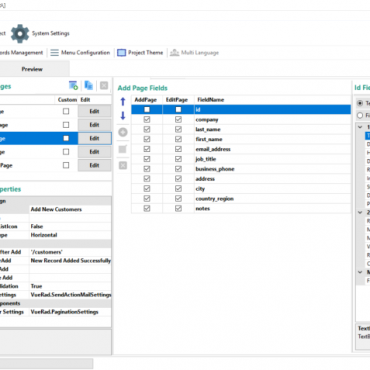This screenshot has height=370, width=370.
Task: Select the address field name
Action: (x=205, y=179)
